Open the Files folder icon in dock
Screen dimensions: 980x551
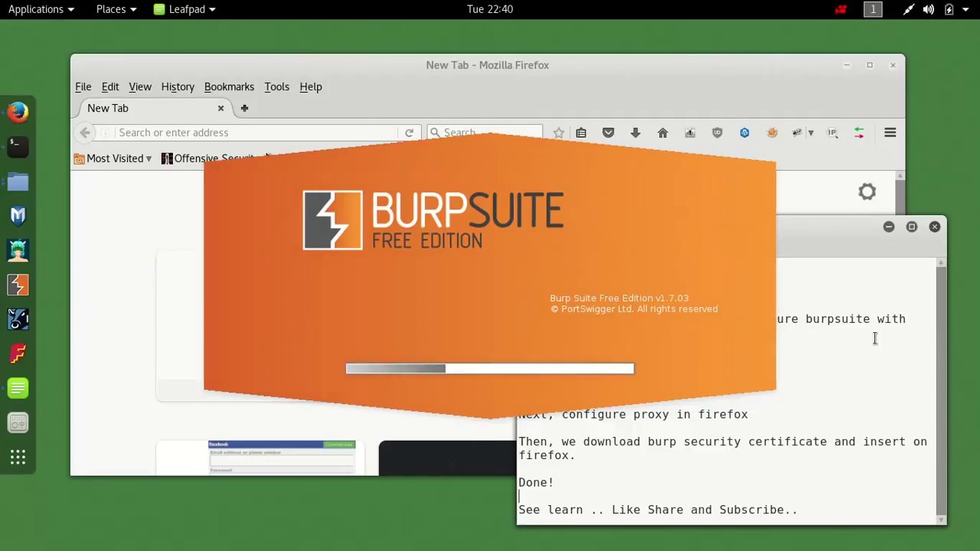tap(18, 181)
